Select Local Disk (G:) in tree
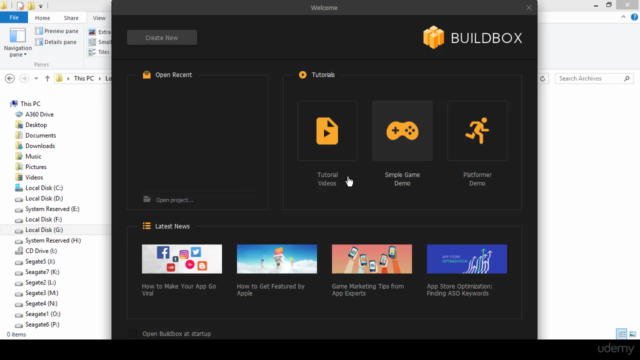 [44, 230]
